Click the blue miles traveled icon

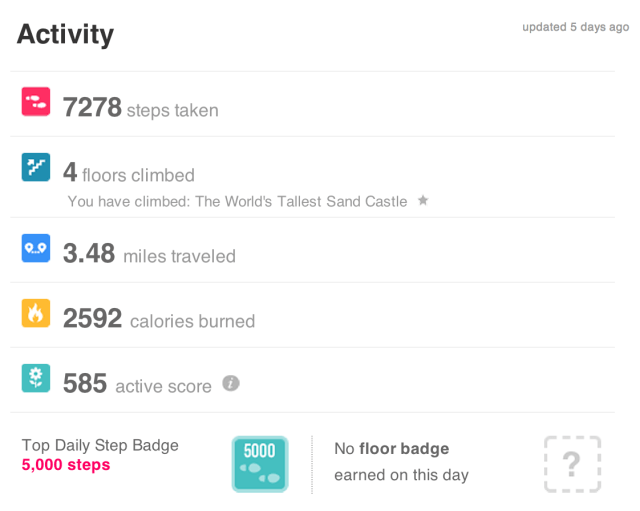pos(36,248)
